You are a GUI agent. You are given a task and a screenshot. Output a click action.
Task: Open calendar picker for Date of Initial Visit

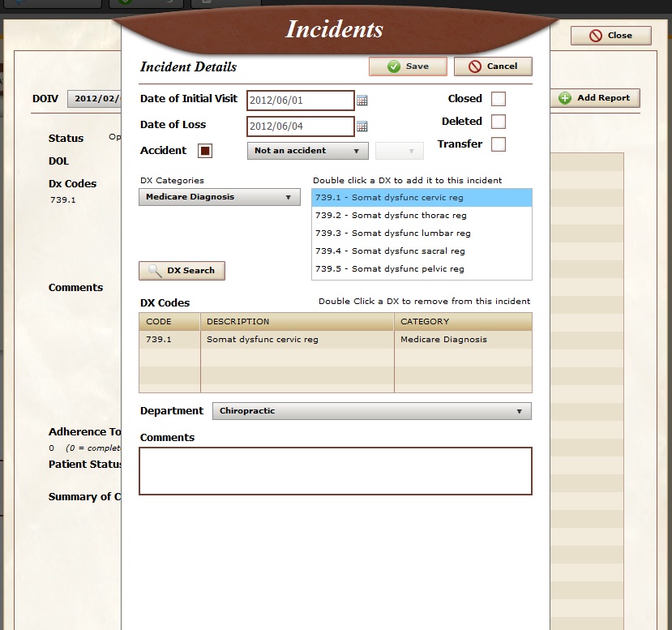(x=362, y=101)
